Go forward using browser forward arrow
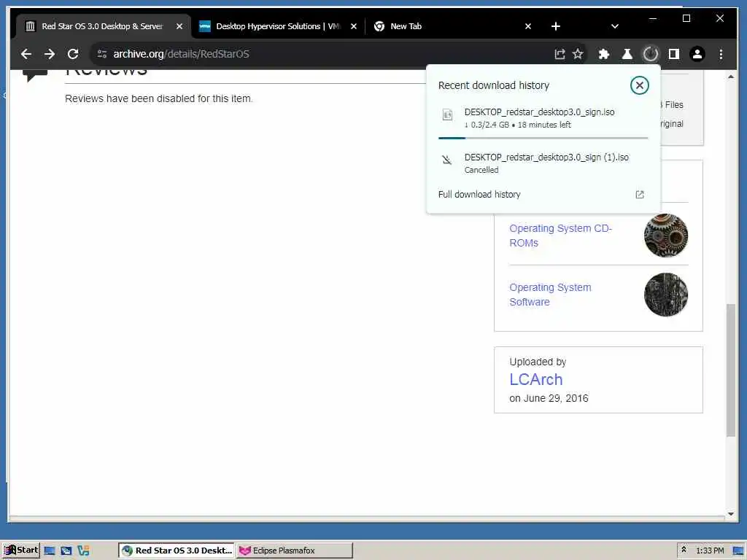 click(x=50, y=54)
